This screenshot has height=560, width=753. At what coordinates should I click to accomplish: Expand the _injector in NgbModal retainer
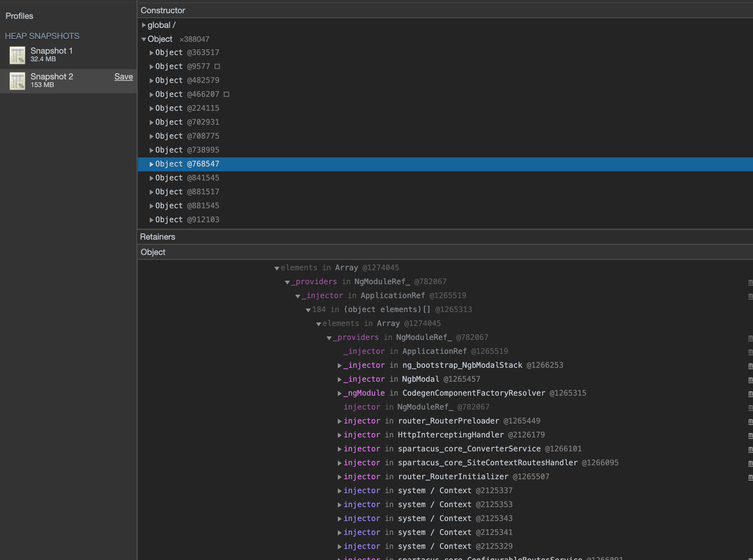339,379
